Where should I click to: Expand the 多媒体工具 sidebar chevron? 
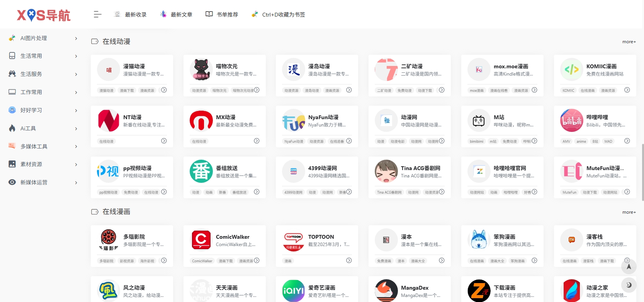[x=76, y=147]
